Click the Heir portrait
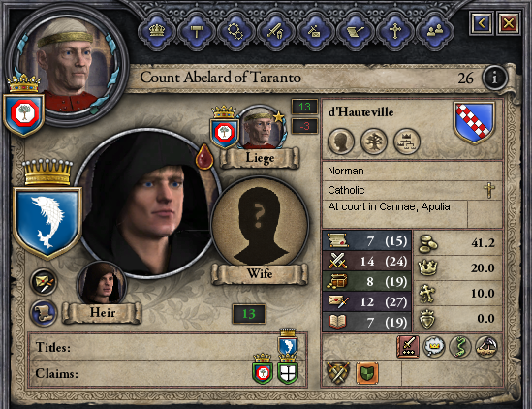Screen dimensions: 532x409 coord(102,284)
